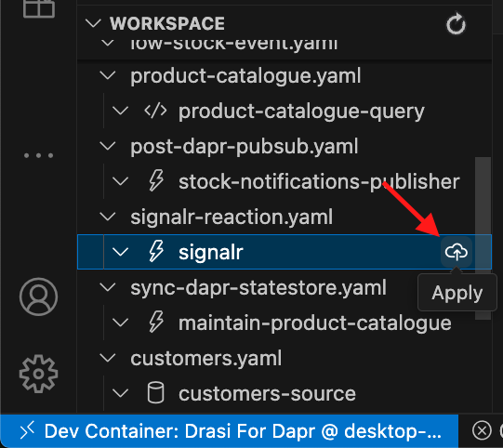Open the errors indicator in status bar
This screenshot has height=448, width=503.
[x=482, y=430]
